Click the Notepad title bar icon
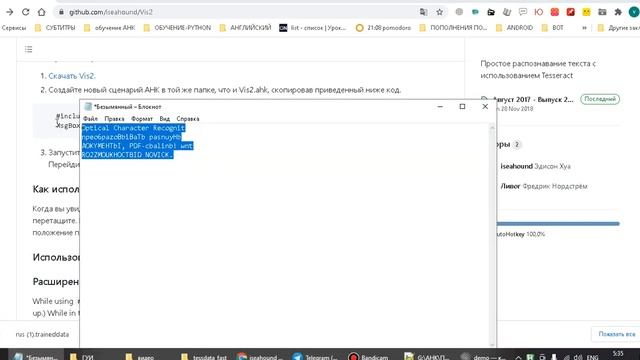This screenshot has width=640, height=360. coord(88,107)
